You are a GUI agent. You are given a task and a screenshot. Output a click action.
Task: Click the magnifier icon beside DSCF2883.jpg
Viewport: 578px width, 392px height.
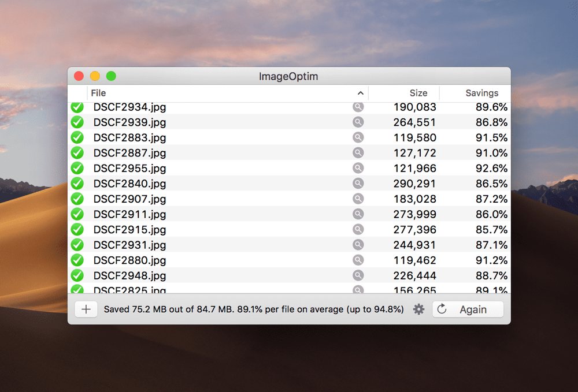tap(358, 137)
